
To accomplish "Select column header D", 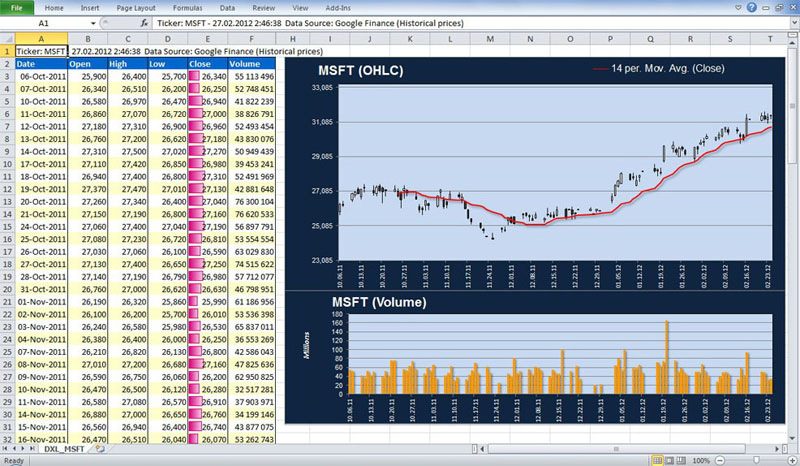I will 167,39.
